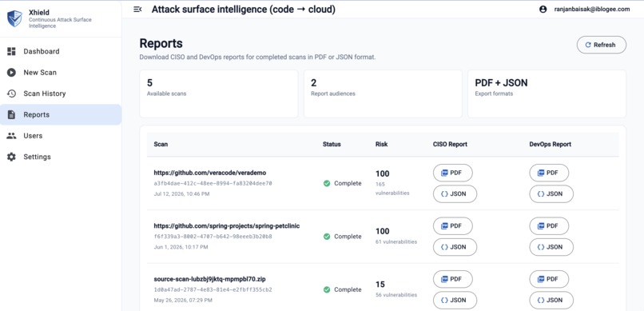Download spring-petclinic CISO report JSON
The image size is (644, 311).
[x=455, y=247]
